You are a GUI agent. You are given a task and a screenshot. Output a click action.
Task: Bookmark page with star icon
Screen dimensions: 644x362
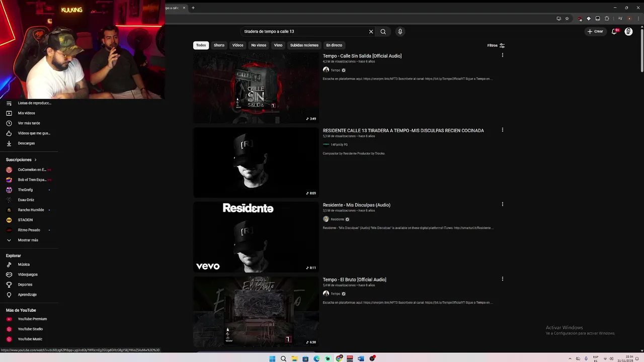click(567, 19)
